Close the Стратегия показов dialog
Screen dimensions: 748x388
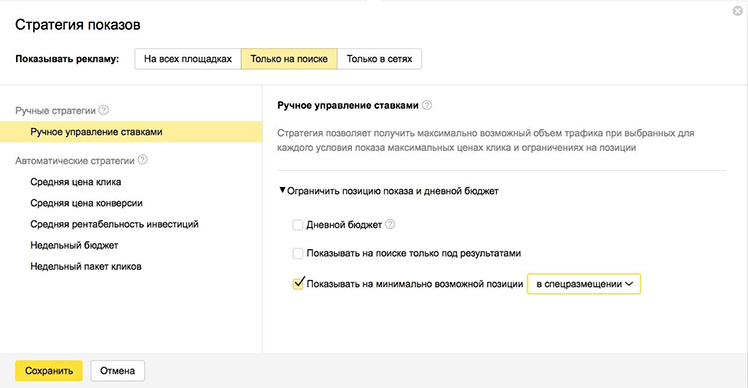tap(738, 11)
